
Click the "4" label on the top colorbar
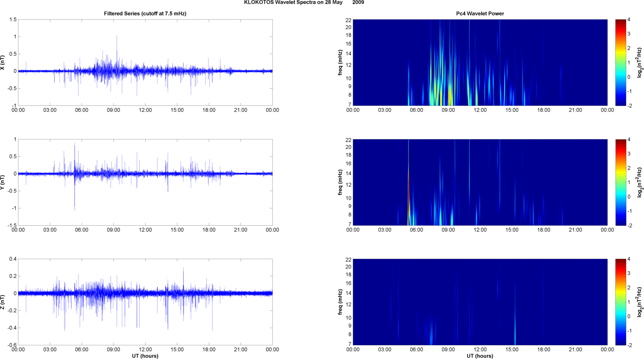pos(629,20)
